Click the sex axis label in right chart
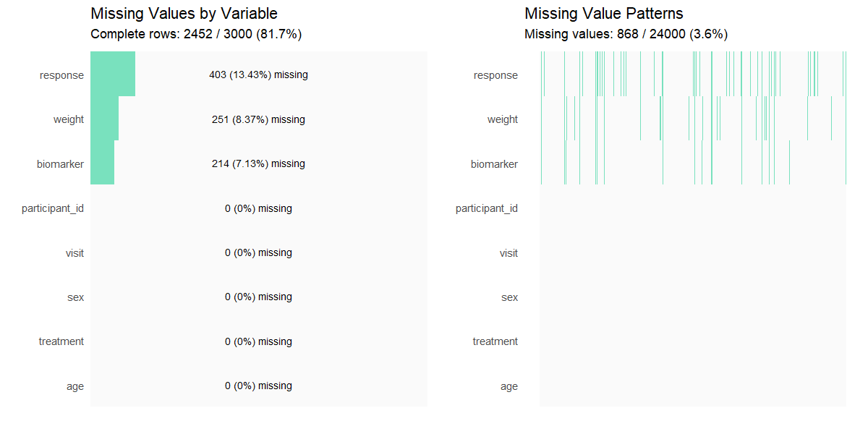Screen dimensions: 868x434 click(509, 297)
